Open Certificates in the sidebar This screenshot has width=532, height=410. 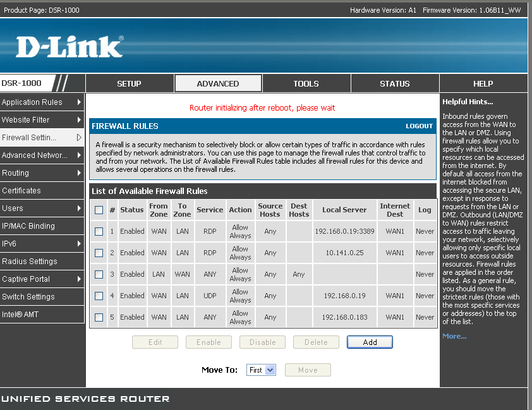(x=42, y=191)
